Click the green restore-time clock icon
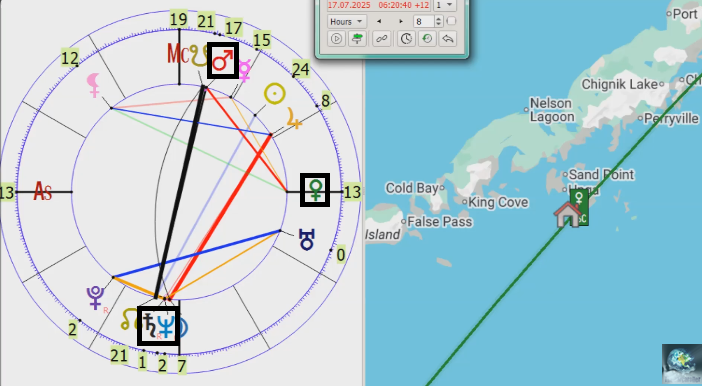This screenshot has width=702, height=386. click(427, 39)
